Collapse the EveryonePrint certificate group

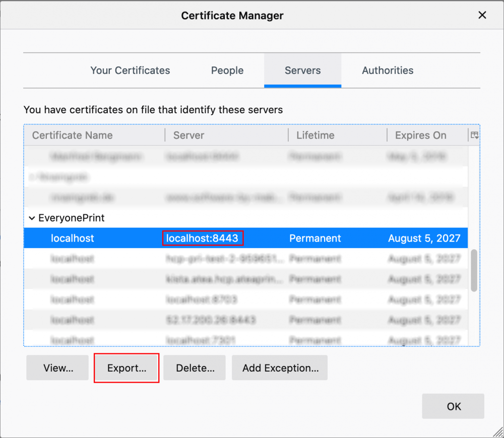tap(32, 218)
